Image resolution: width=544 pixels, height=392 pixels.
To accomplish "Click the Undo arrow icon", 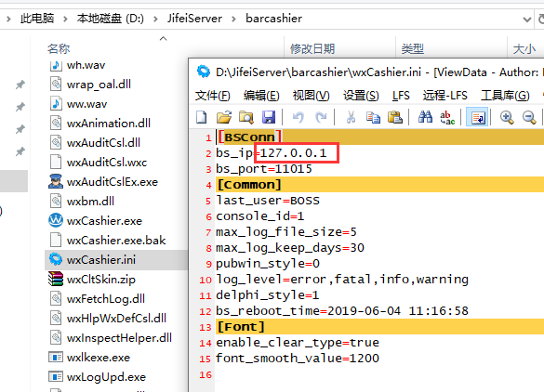I will click(298, 117).
